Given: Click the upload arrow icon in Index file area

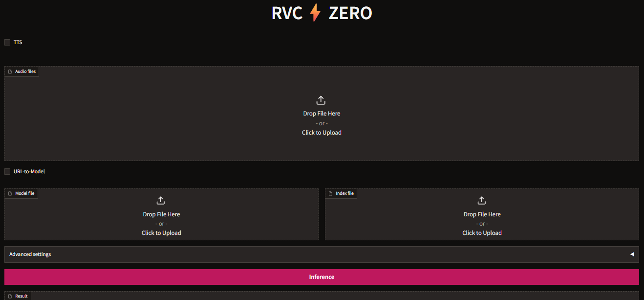Looking at the screenshot, I should [x=481, y=200].
